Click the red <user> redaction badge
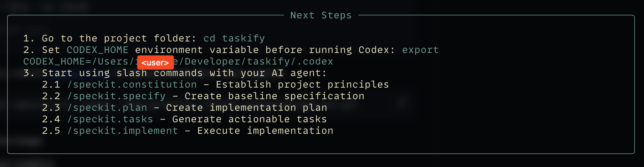The height and width of the screenshot is (167, 644). (x=155, y=62)
